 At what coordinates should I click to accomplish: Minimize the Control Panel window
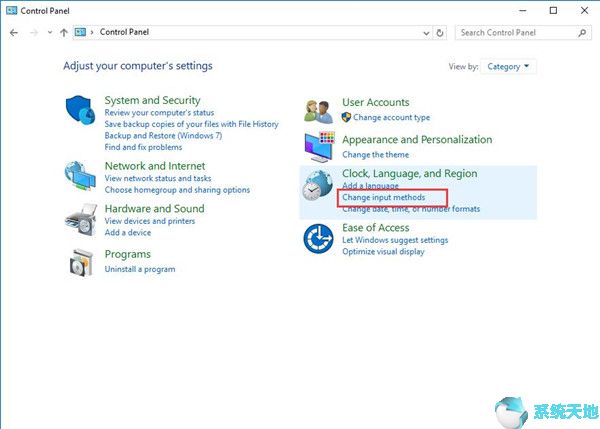[523, 10]
